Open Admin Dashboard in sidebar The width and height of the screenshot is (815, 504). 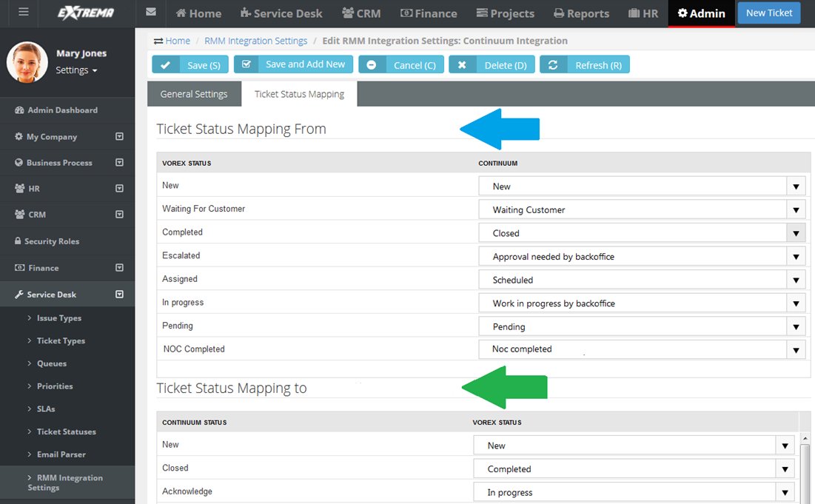click(62, 110)
